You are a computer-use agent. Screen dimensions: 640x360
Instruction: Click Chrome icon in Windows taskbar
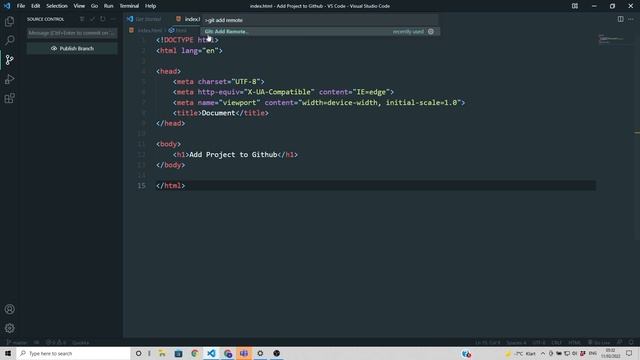pos(195,353)
